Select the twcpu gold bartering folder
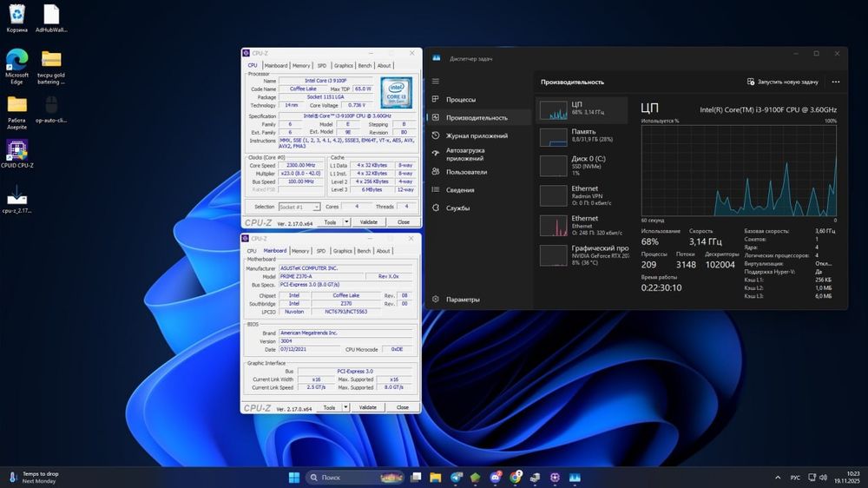 click(51, 67)
